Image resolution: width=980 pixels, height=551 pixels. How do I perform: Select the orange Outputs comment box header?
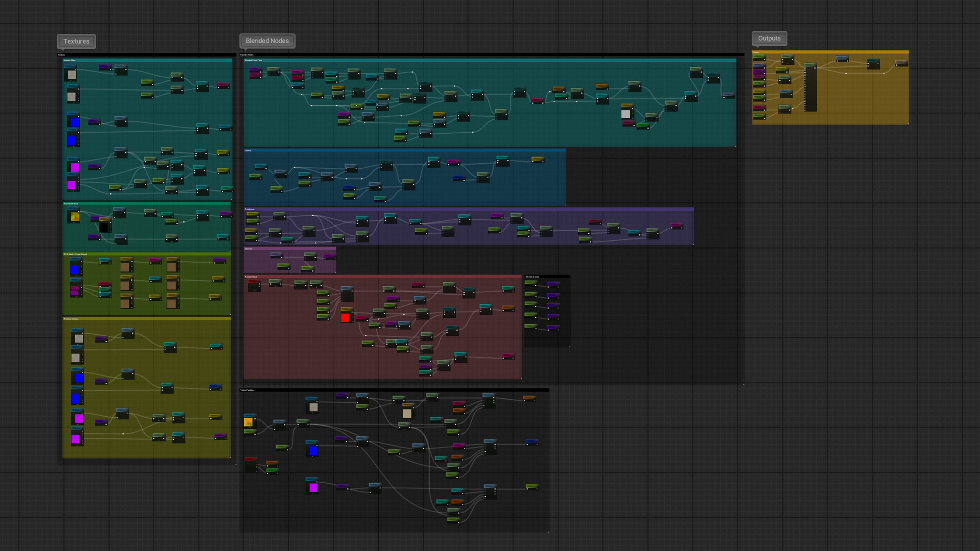click(x=830, y=52)
